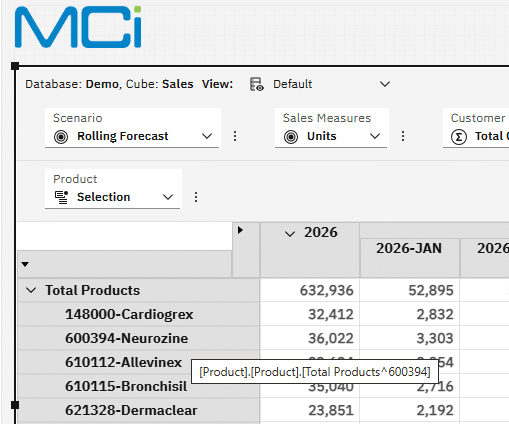
Task: Collapse the Total Products row
Action: coord(31,290)
